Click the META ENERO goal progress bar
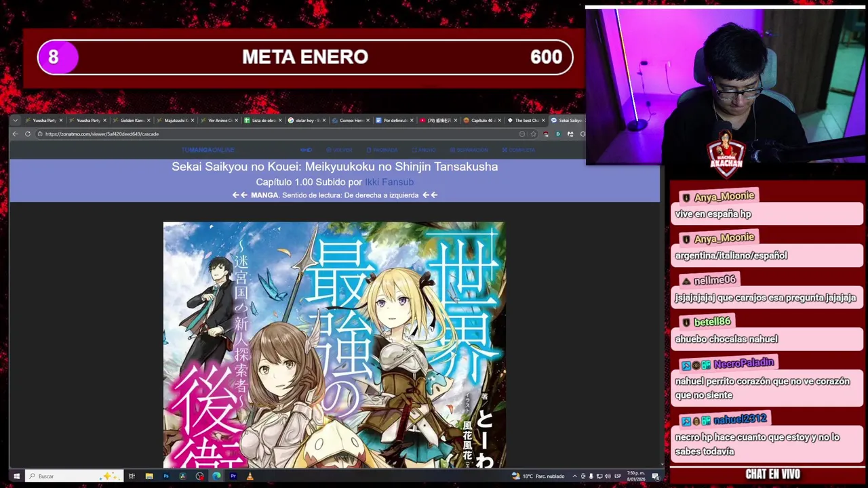868x488 pixels. coord(305,57)
